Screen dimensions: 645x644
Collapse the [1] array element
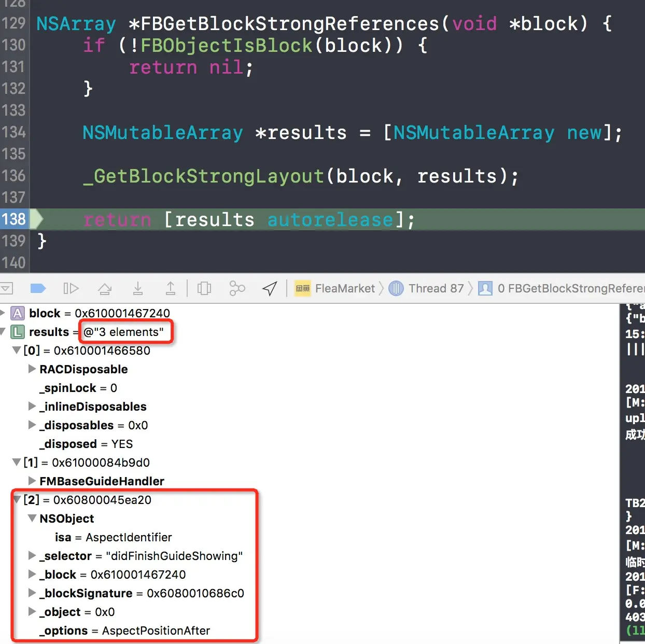tap(17, 463)
